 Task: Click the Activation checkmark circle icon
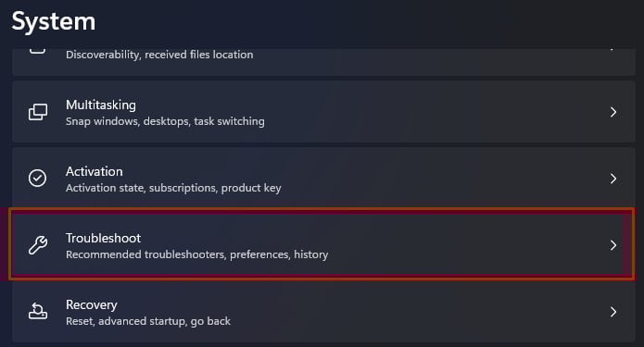37,179
